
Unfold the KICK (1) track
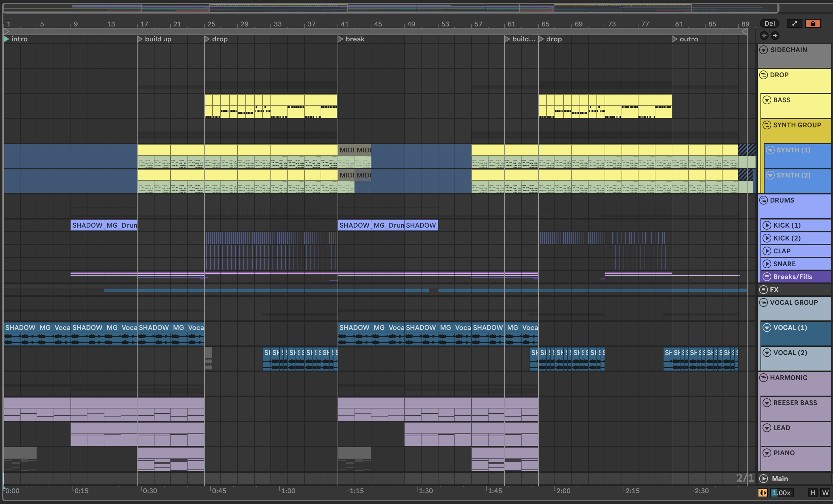(x=767, y=225)
